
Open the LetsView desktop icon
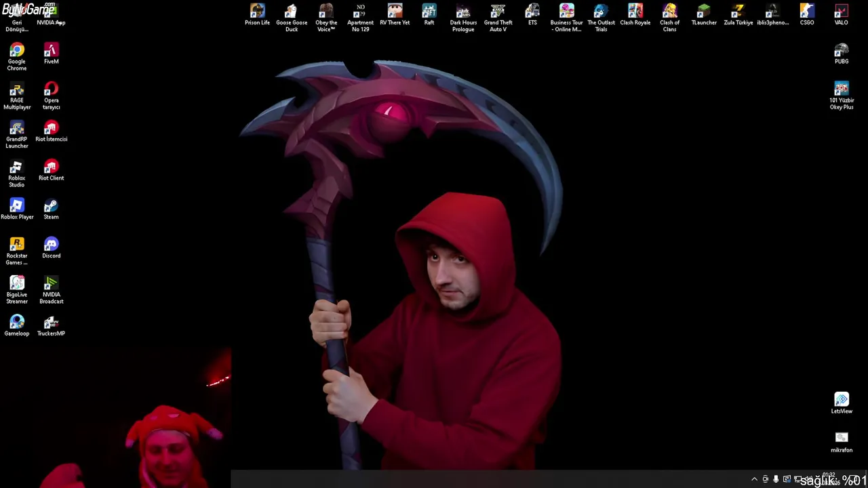(x=842, y=403)
